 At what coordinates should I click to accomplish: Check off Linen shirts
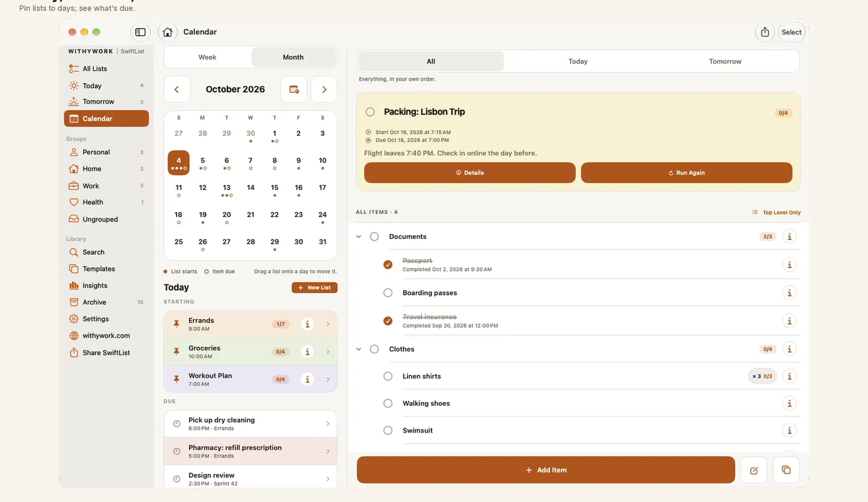(388, 376)
